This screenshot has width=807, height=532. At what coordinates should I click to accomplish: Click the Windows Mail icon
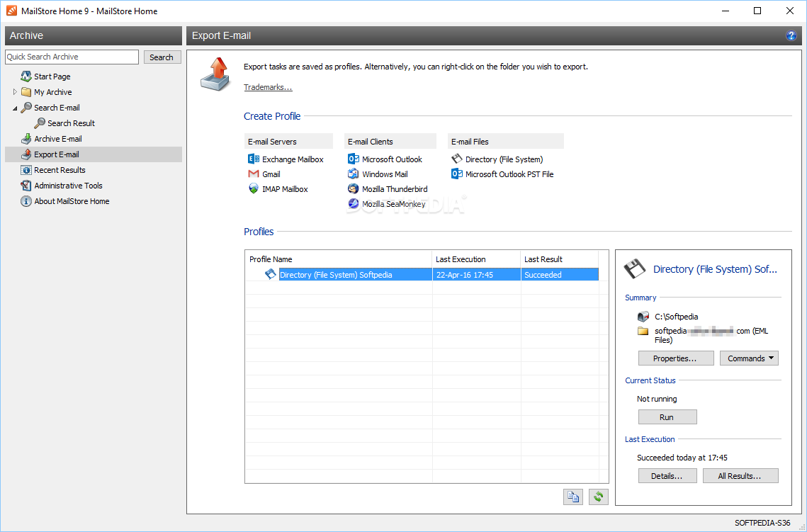coord(353,174)
